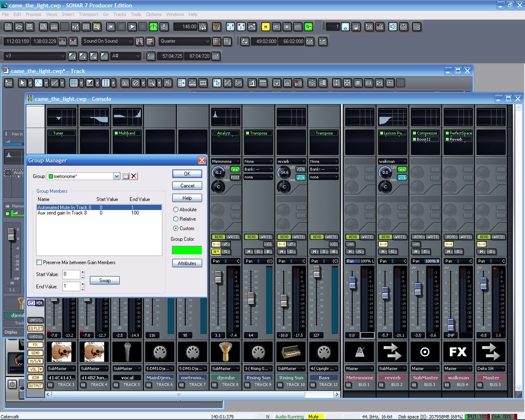
Task: Open the Process menu
Action: coord(33,14)
